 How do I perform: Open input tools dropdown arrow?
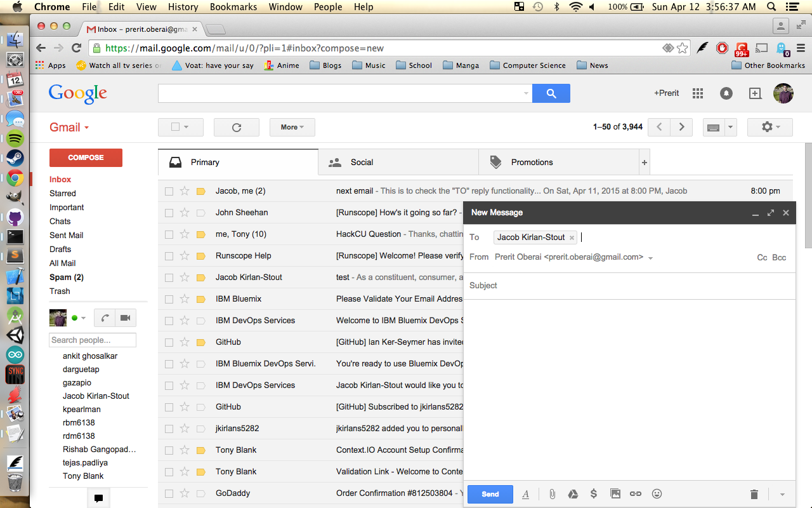(730, 127)
